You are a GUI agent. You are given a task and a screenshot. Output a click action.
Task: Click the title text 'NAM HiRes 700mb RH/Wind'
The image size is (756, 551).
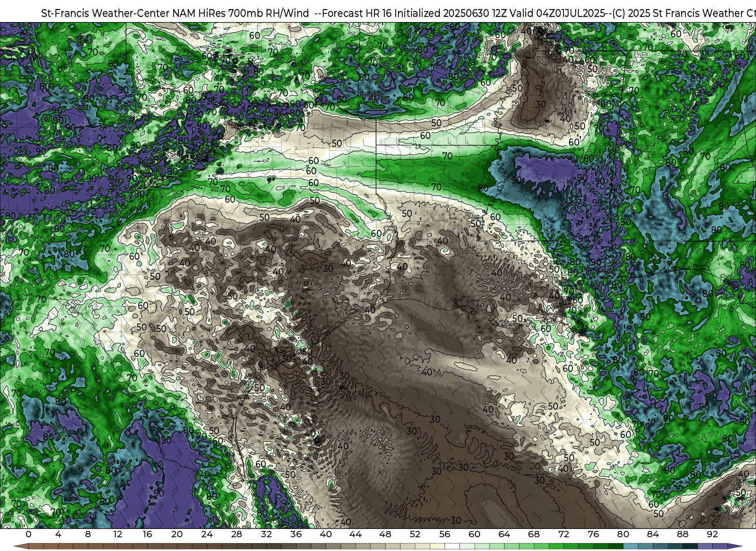241,13
